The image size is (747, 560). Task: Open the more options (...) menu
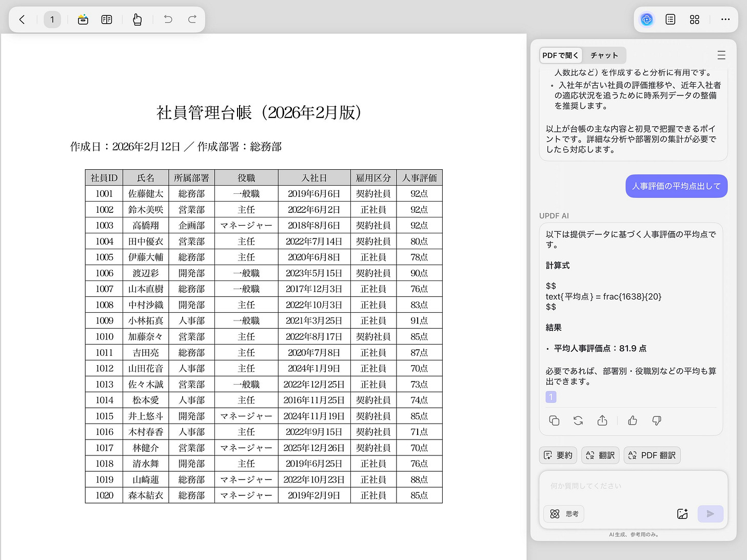tap(725, 19)
